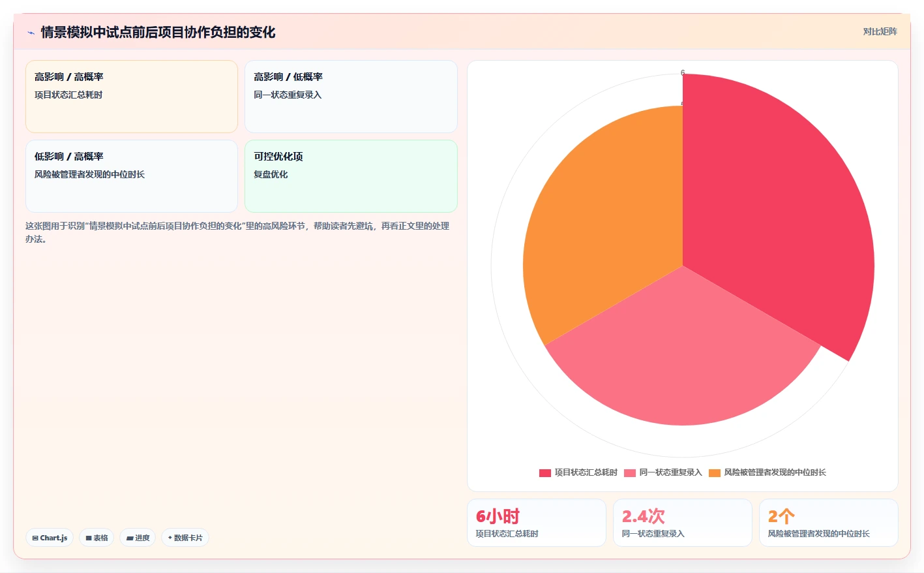924x573 pixels.
Task: Click 同一状态重复录入 text in matrix card
Action: (x=288, y=95)
